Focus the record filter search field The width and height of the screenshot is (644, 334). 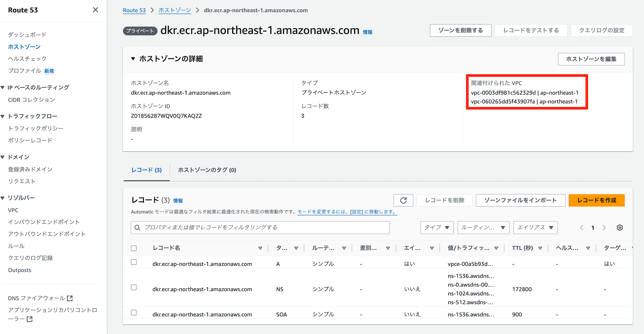[x=260, y=227]
